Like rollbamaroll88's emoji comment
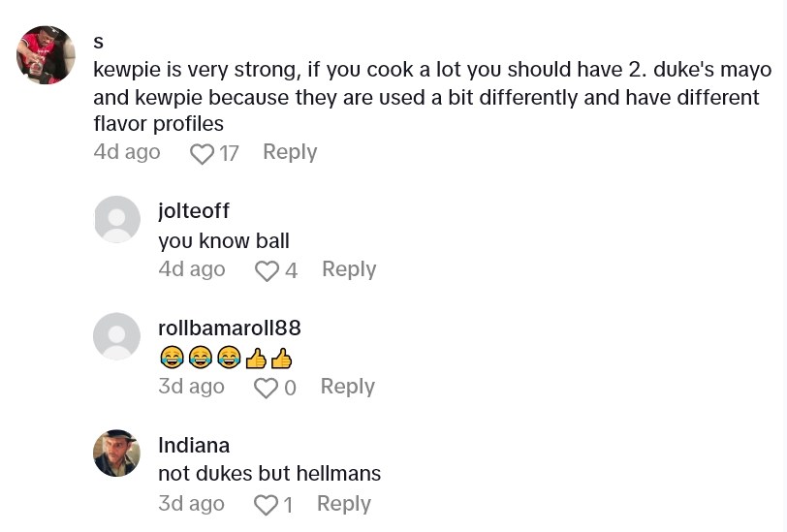This screenshot has height=532, width=787. (x=266, y=389)
